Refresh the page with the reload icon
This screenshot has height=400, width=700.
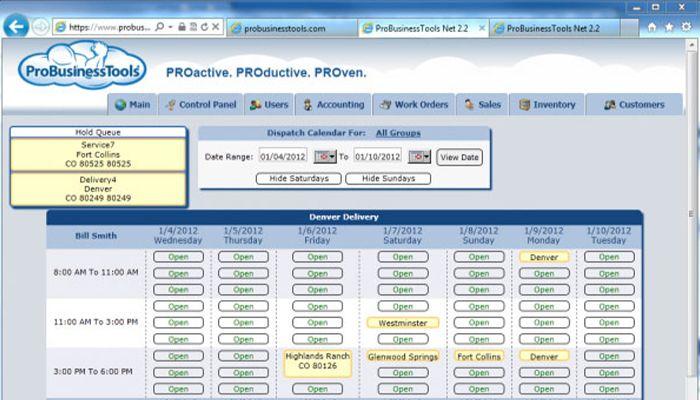pos(204,27)
